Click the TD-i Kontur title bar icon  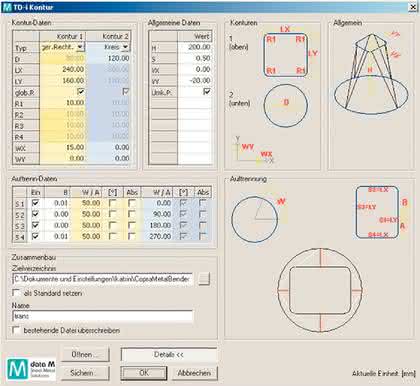pos(7,7)
